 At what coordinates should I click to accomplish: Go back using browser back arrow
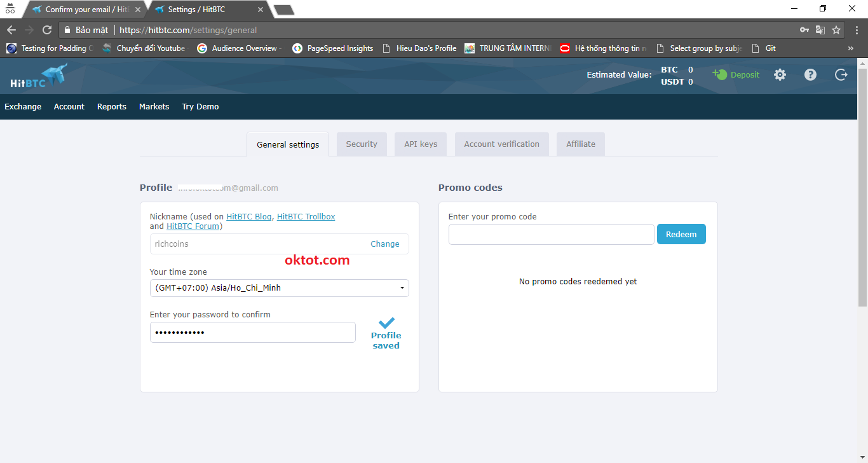(11, 30)
